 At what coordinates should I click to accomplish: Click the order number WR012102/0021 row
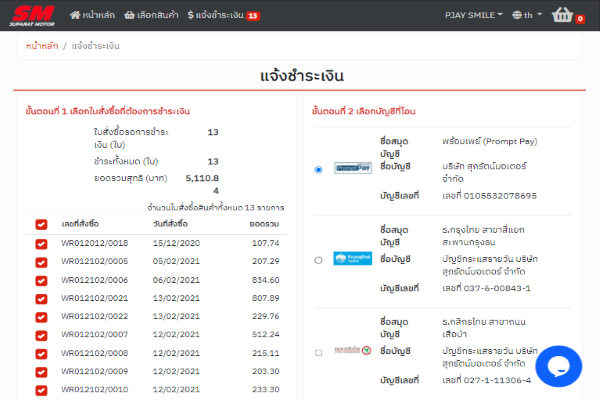point(94,297)
